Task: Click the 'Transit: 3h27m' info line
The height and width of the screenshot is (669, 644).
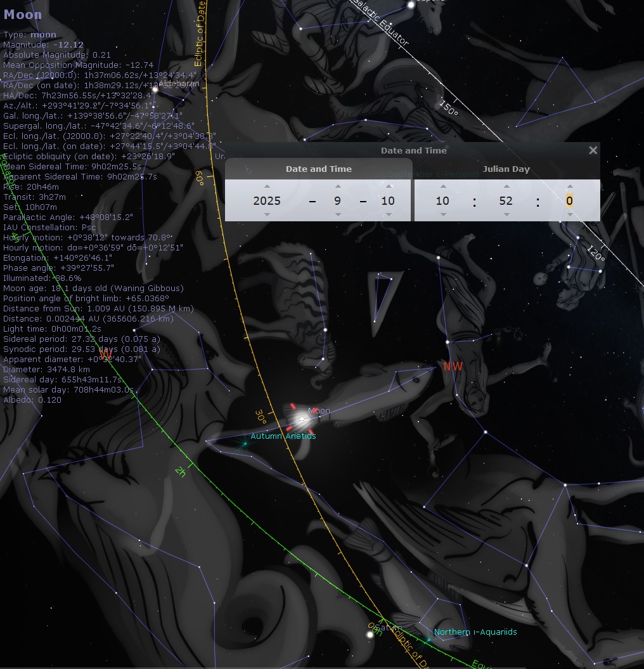Action: [x=35, y=197]
